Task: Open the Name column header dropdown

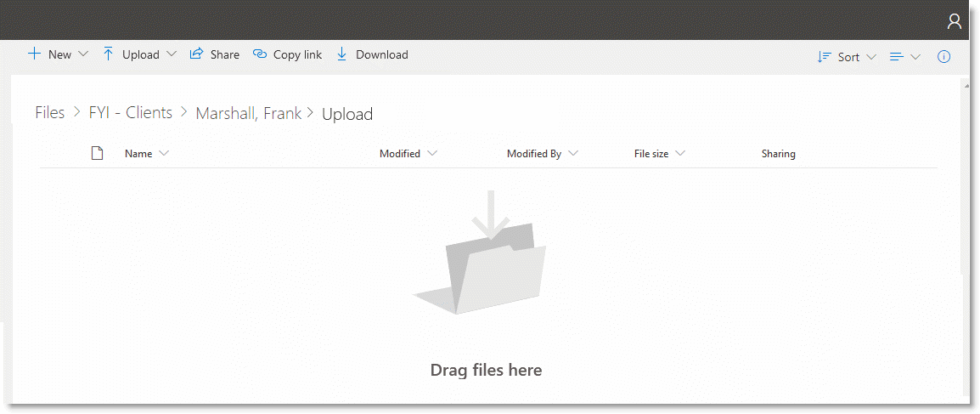Action: pos(165,153)
